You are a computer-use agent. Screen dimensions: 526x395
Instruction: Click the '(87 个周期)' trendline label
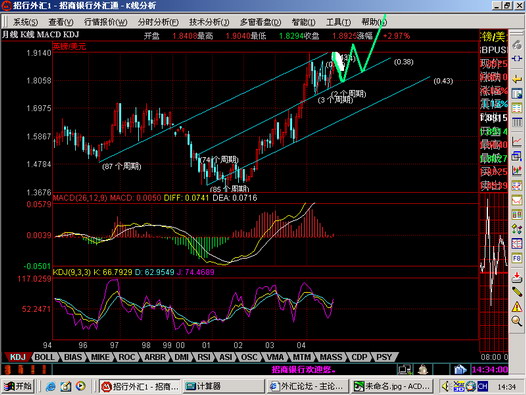[x=121, y=166]
